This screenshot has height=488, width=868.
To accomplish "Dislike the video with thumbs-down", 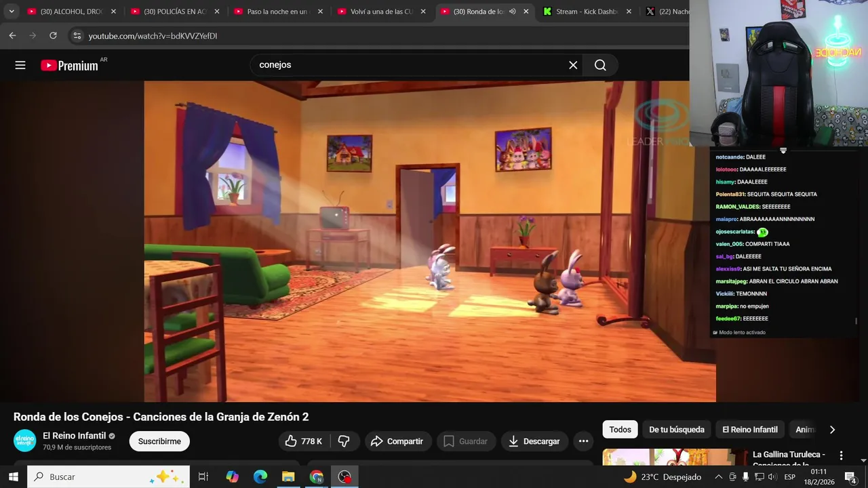I will 344,441.
